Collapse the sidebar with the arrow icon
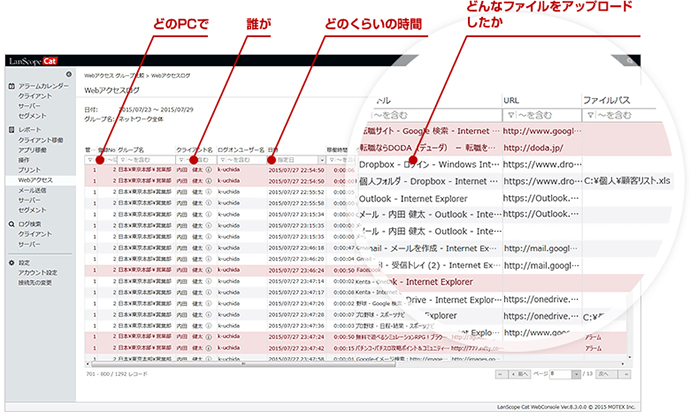Screen dimensions: 690x419 69,74
